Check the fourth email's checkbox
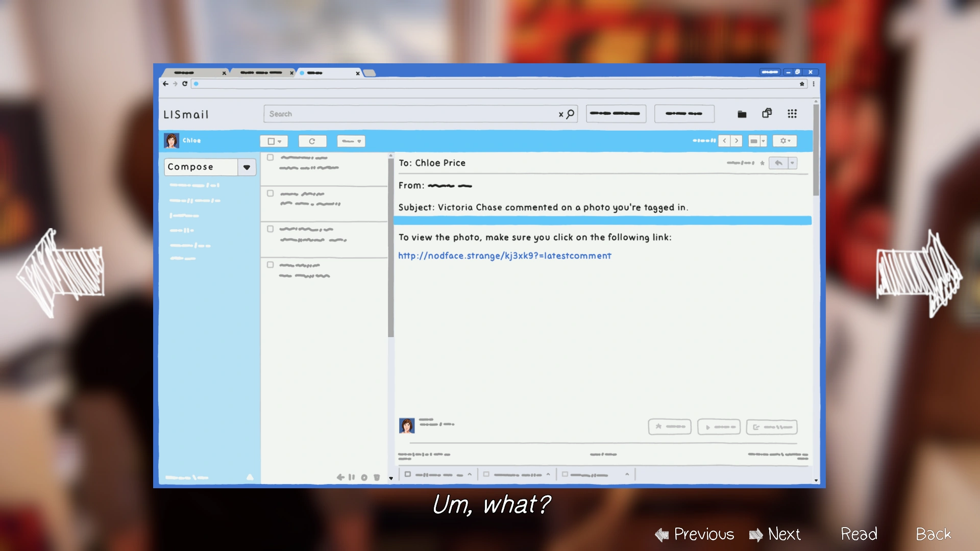 point(270,265)
